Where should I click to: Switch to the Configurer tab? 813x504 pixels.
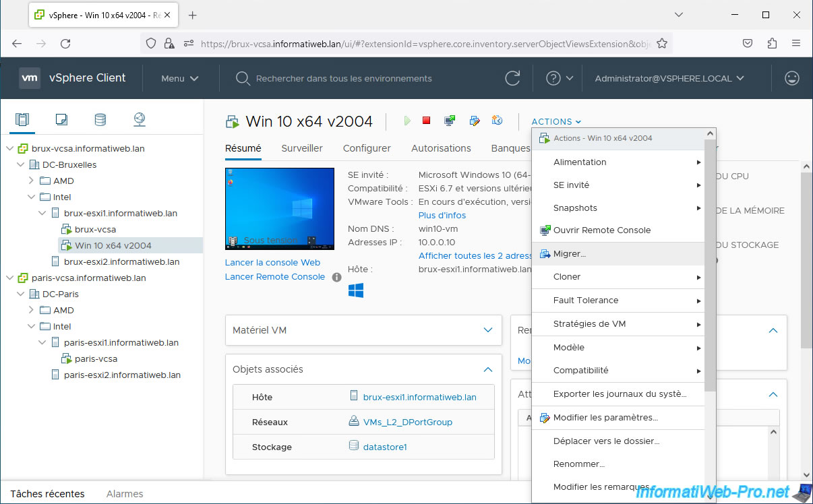[x=367, y=148]
